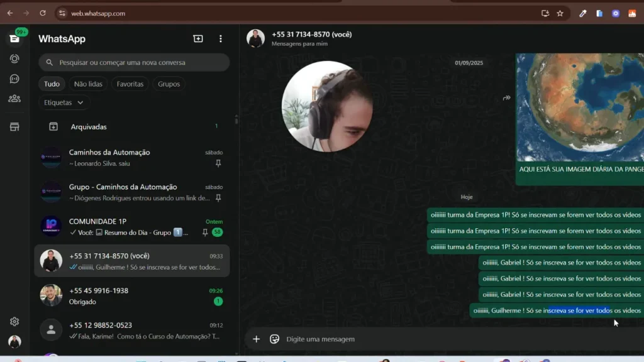
Task: Open settings gear in left sidebar
Action: tap(14, 322)
